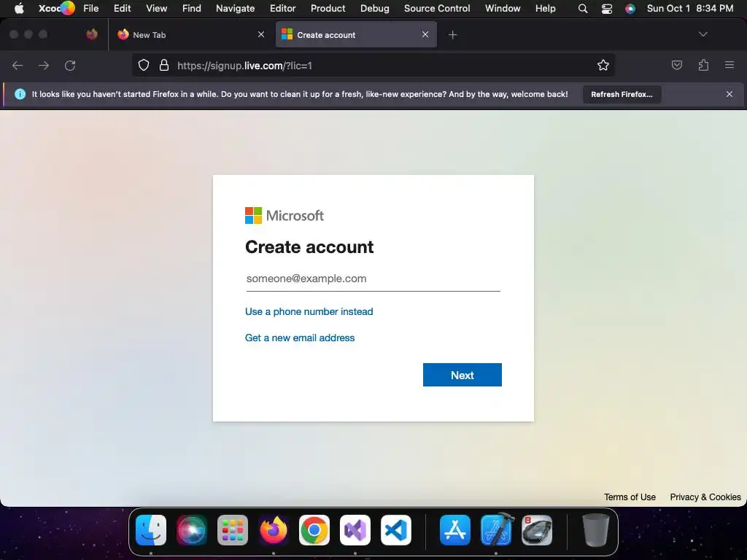Switch to Firefox in the Dock
This screenshot has width=747, height=560.
[x=274, y=530]
